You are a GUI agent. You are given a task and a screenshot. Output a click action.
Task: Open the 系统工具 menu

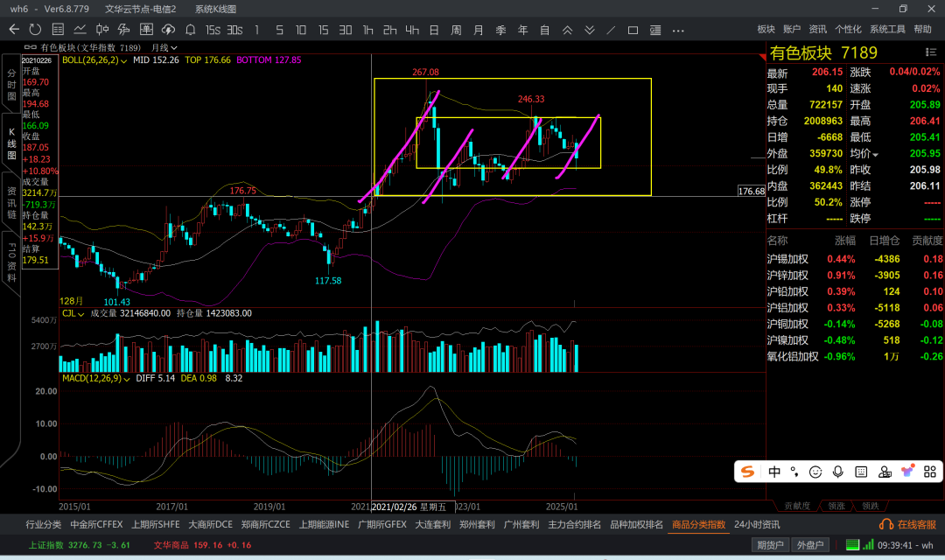pyautogui.click(x=887, y=30)
